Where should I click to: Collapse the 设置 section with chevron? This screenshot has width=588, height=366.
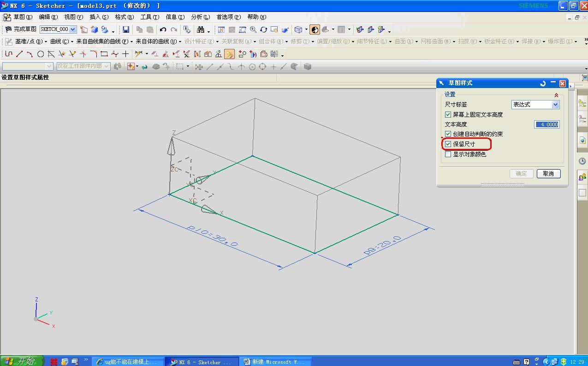[x=556, y=95]
